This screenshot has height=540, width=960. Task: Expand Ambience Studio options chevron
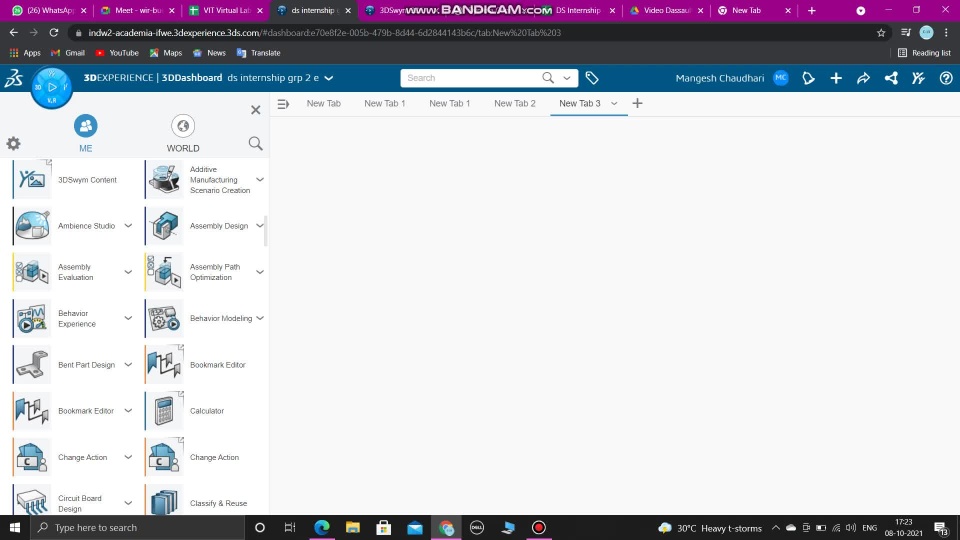click(128, 226)
